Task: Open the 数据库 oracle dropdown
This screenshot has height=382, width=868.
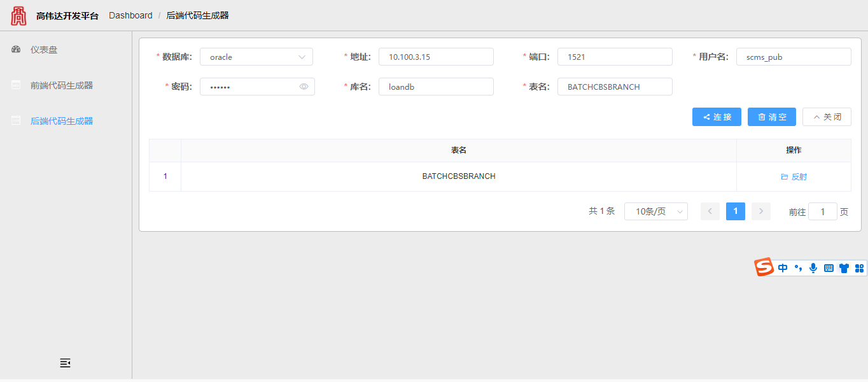Action: 256,57
